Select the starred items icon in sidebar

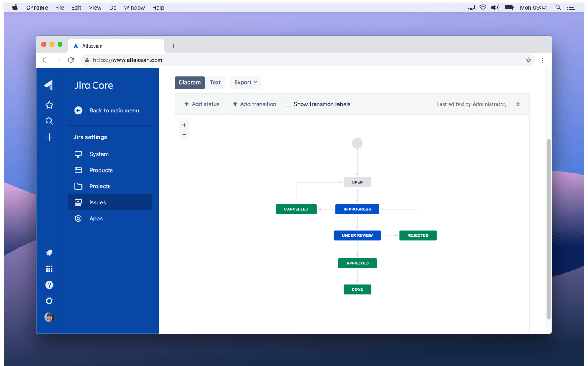[x=49, y=105]
